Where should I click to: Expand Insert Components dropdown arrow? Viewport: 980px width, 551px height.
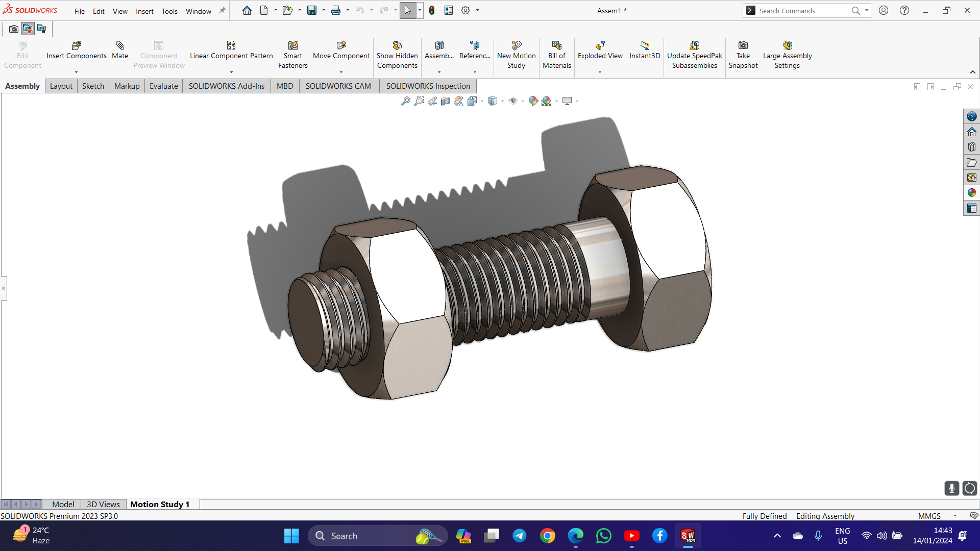[76, 72]
